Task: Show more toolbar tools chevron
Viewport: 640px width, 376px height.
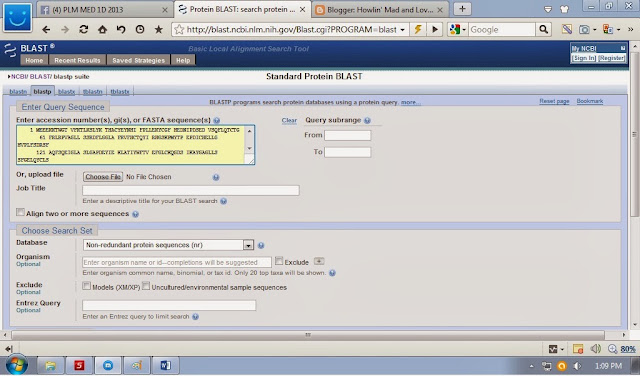Action: point(631,29)
